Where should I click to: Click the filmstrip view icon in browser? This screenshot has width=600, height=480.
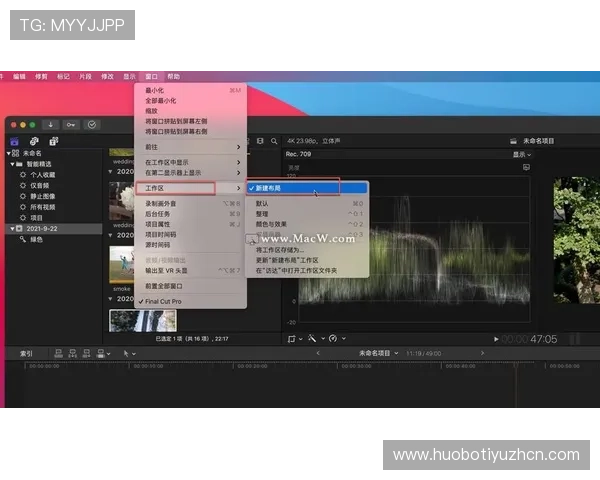260,141
